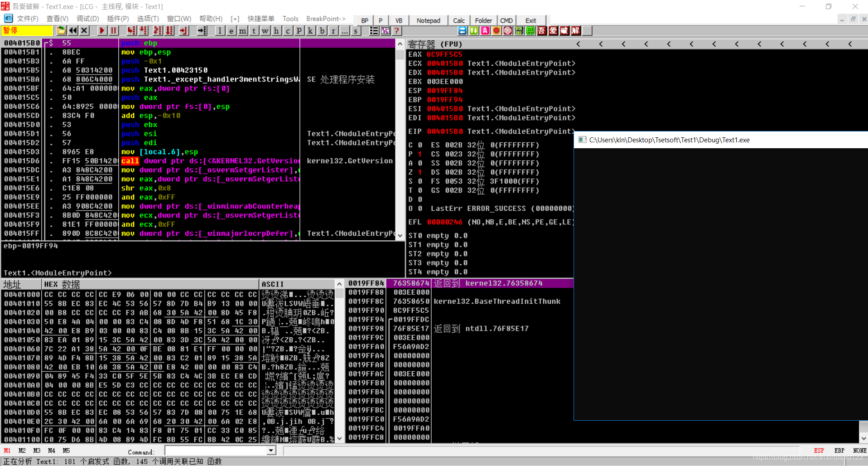The width and height of the screenshot is (868, 466).
Task: Click the disassembly pane vertical scrollbar thumb
Action: [400, 54]
